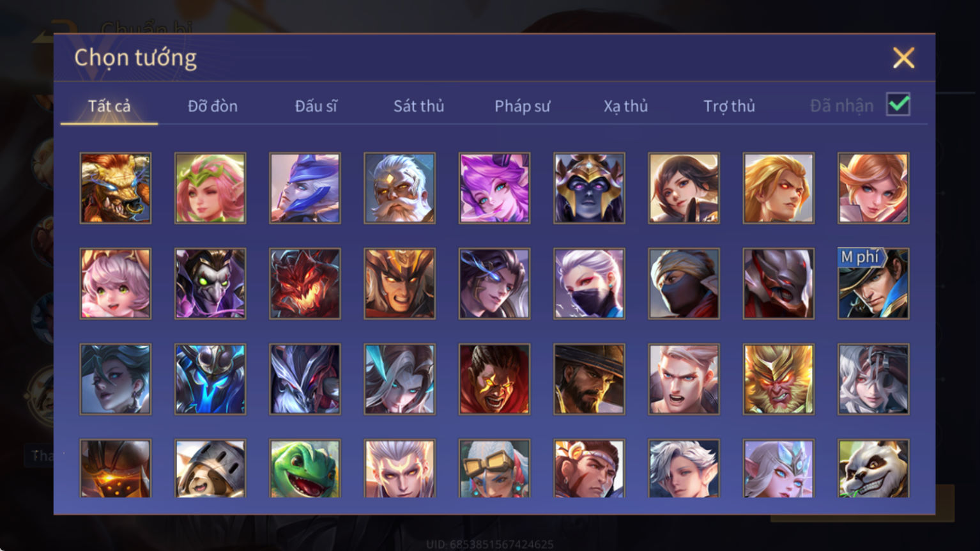Select the red demon hero portrait
Image resolution: width=980 pixels, height=551 pixels.
[x=305, y=284]
